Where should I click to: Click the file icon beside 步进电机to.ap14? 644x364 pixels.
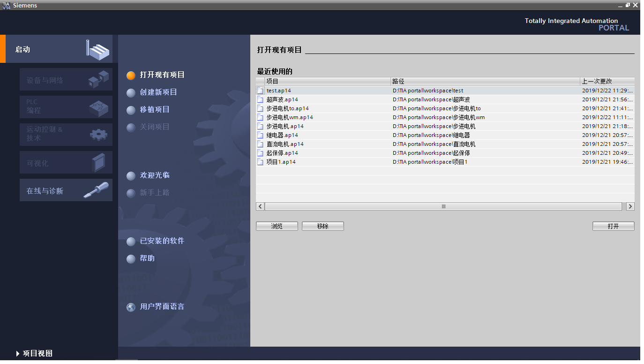point(260,108)
